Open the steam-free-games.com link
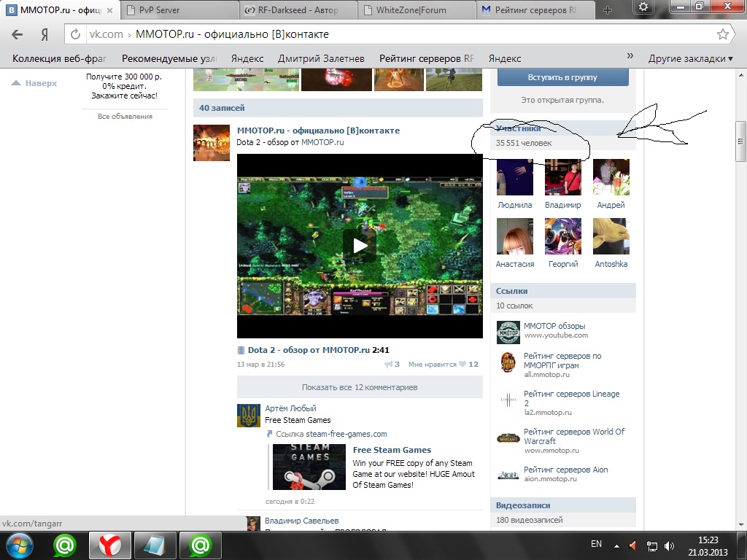 click(347, 434)
